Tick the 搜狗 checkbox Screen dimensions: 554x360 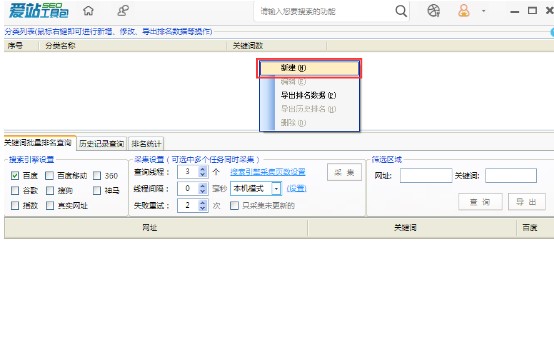point(50,191)
